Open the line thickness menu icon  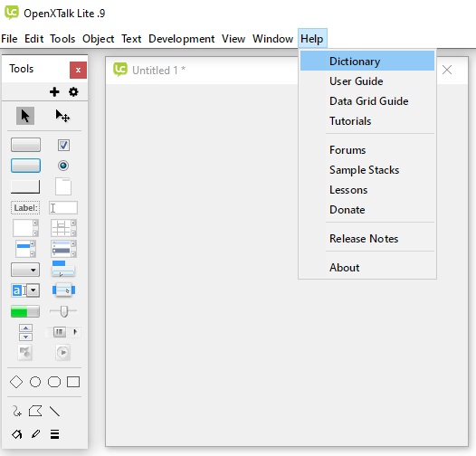click(54, 434)
